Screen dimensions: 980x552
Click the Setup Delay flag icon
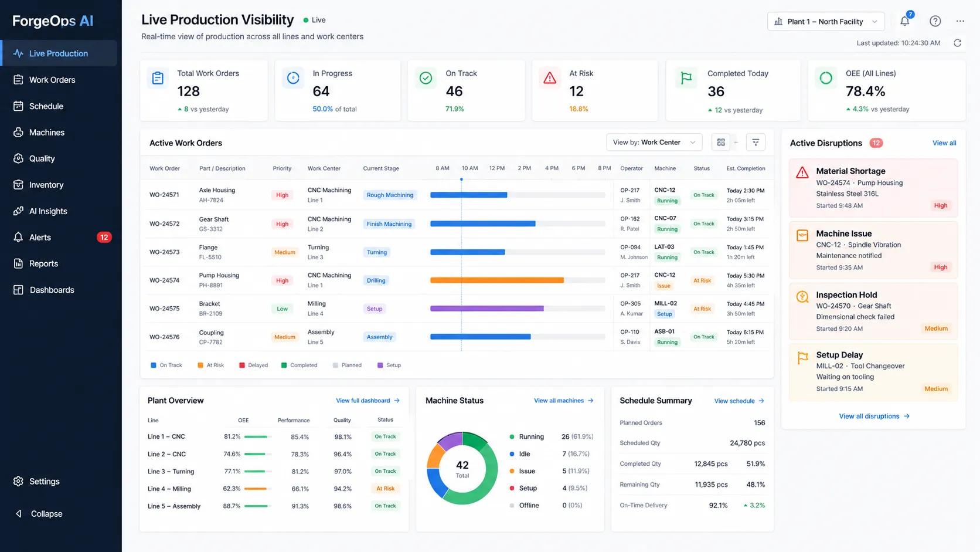(802, 358)
